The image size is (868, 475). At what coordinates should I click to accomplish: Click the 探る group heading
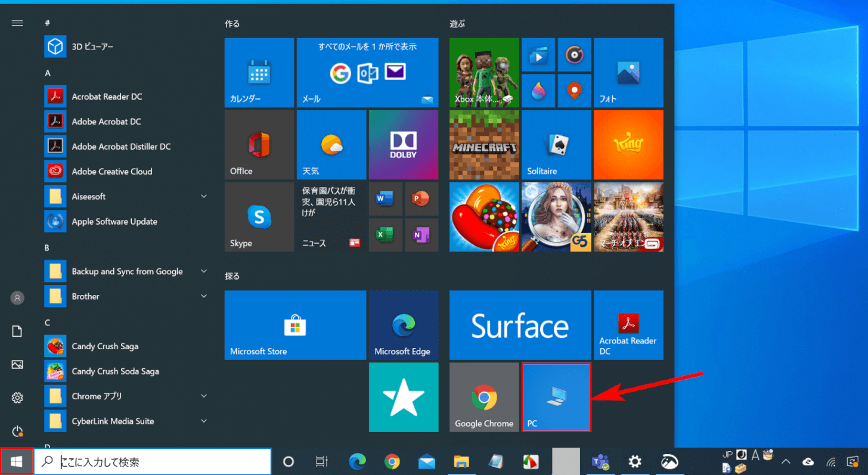pos(232,277)
